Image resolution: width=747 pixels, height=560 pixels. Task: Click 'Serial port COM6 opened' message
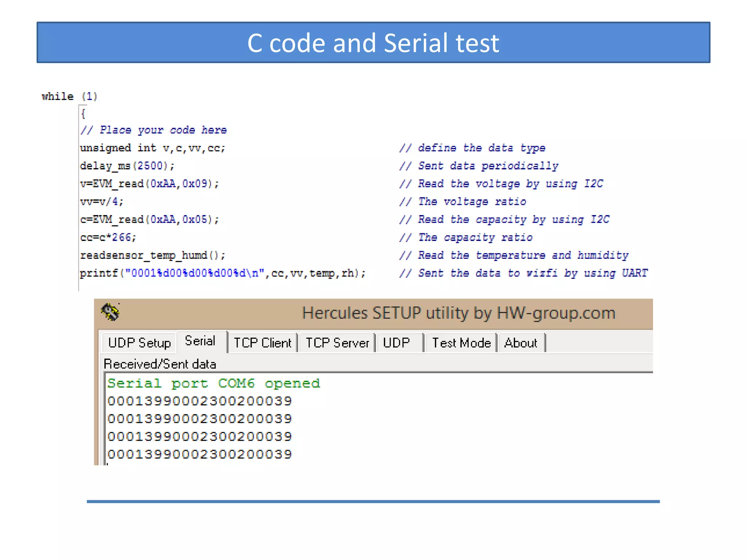click(214, 383)
